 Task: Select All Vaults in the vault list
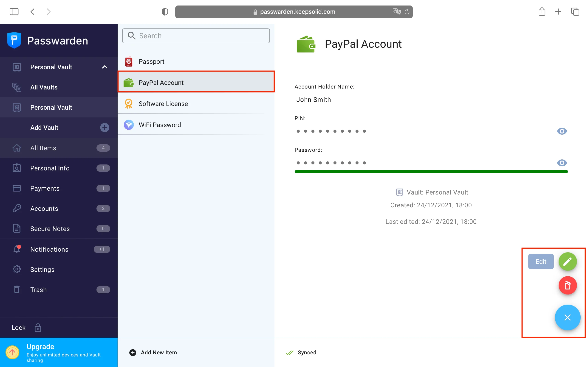pyautogui.click(x=44, y=87)
